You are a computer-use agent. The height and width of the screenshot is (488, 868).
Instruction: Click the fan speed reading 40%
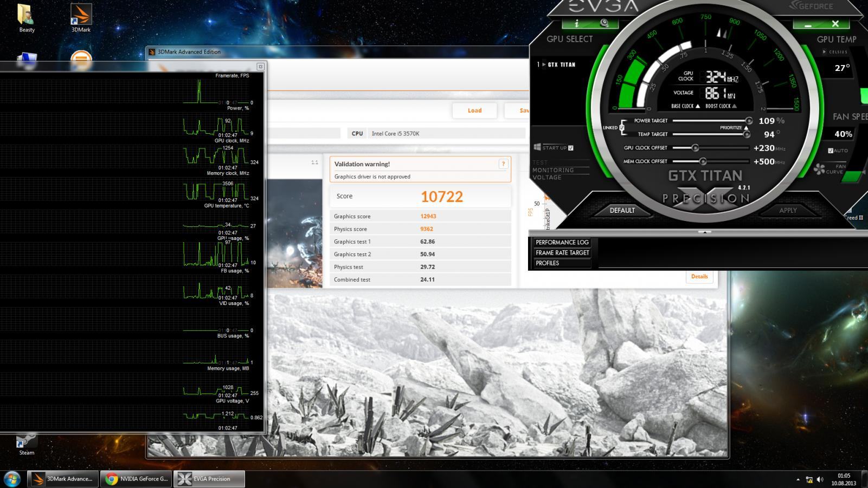[x=843, y=134]
